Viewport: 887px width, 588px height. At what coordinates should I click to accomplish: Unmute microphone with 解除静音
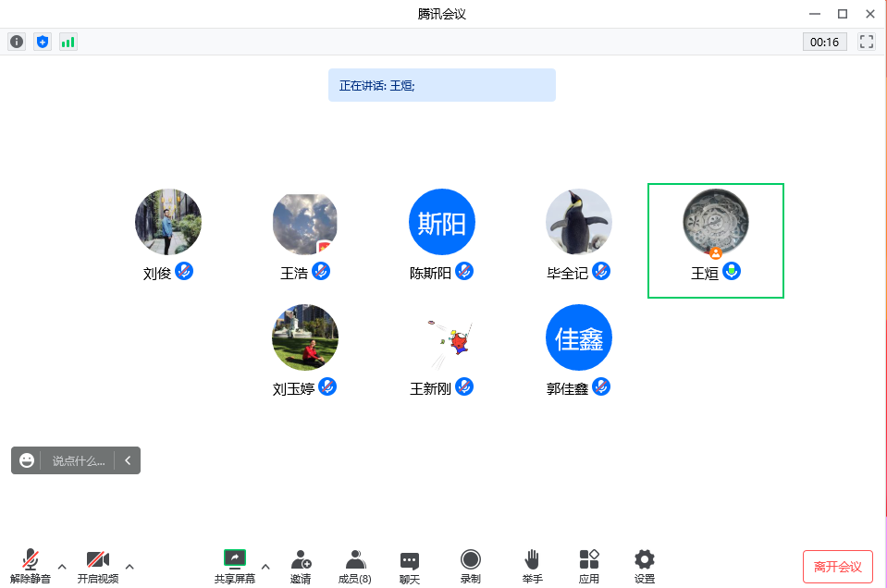[x=31, y=566]
